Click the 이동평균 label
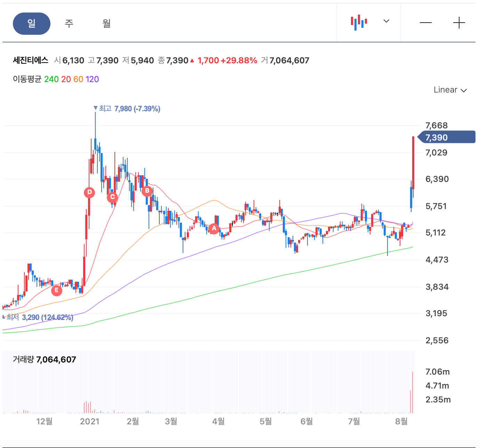This screenshot has width=480, height=448. (x=27, y=79)
